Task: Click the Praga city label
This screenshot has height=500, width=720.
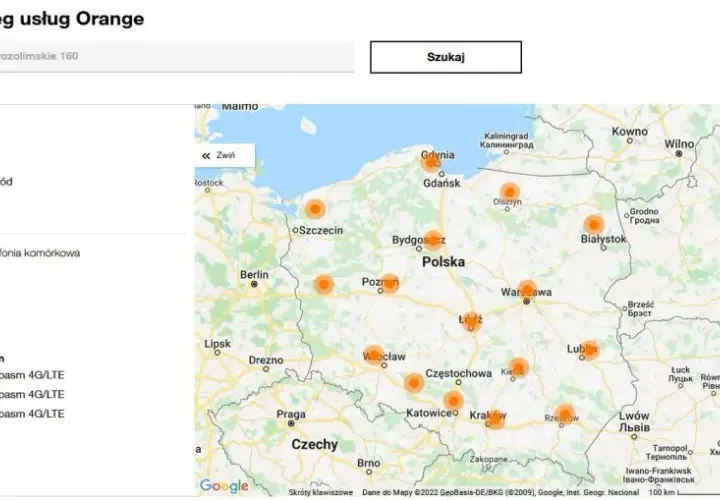Action: (x=291, y=414)
